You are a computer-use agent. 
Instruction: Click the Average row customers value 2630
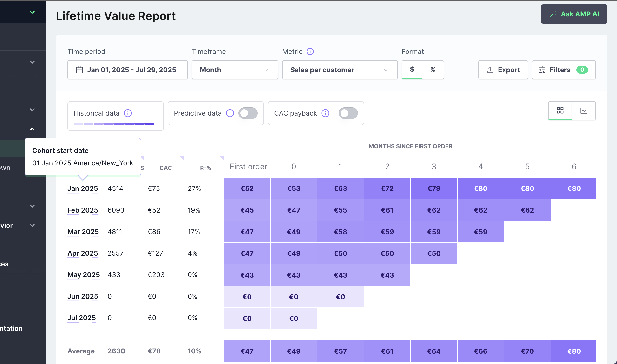click(116, 351)
